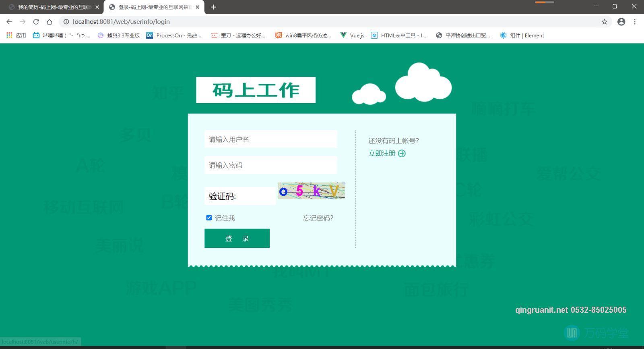Focus the username input field

(x=270, y=139)
